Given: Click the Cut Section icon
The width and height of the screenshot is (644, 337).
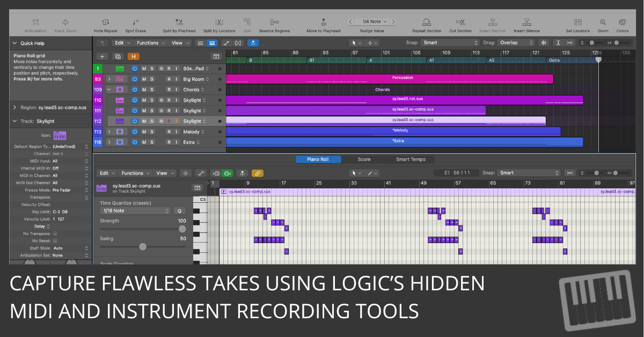Looking at the screenshot, I should click(460, 23).
